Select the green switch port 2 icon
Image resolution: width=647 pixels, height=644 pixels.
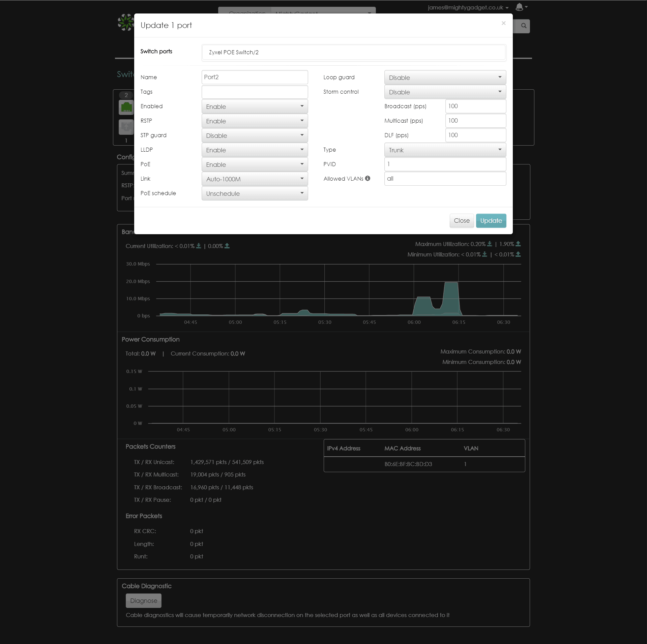(x=126, y=108)
